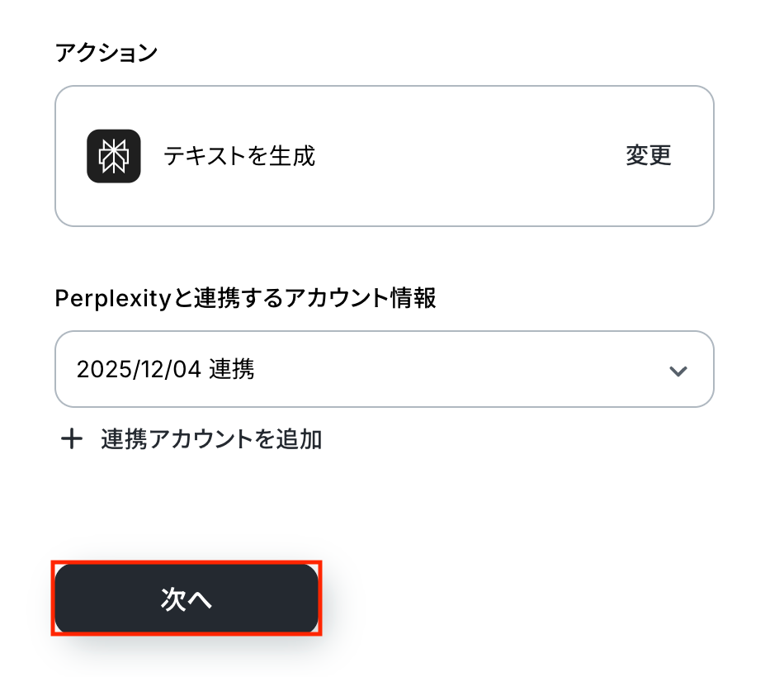Change the action via 変更 text
The width and height of the screenshot is (784, 677).
click(x=648, y=156)
